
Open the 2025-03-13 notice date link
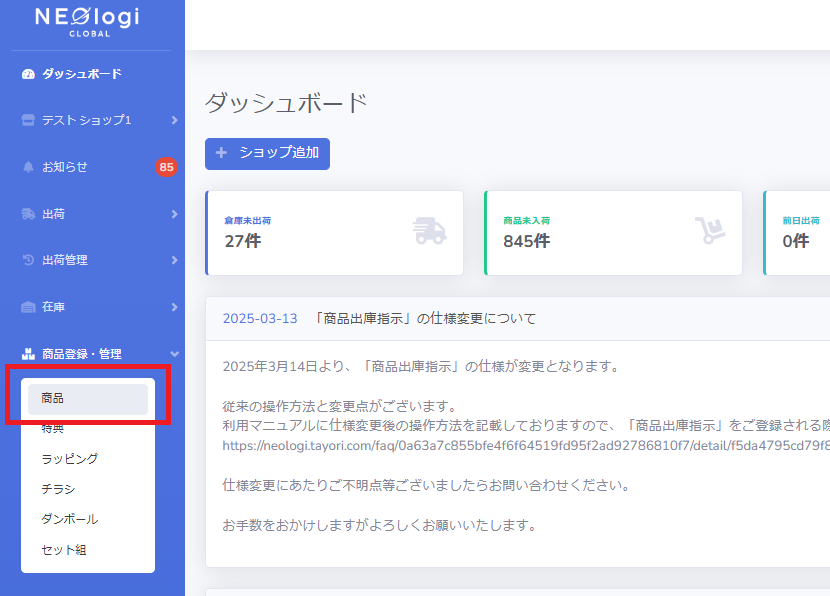tap(260, 319)
